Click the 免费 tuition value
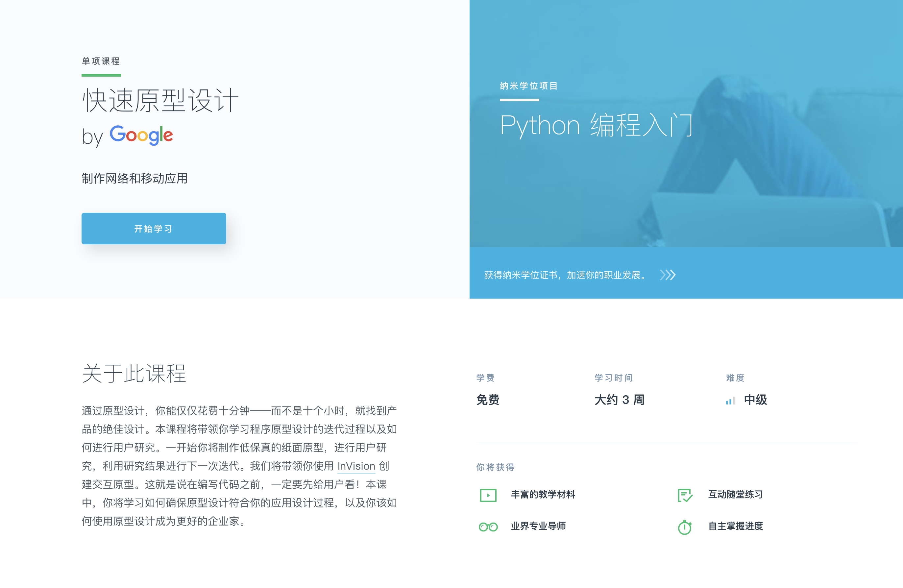The height and width of the screenshot is (588, 903). pos(488,400)
